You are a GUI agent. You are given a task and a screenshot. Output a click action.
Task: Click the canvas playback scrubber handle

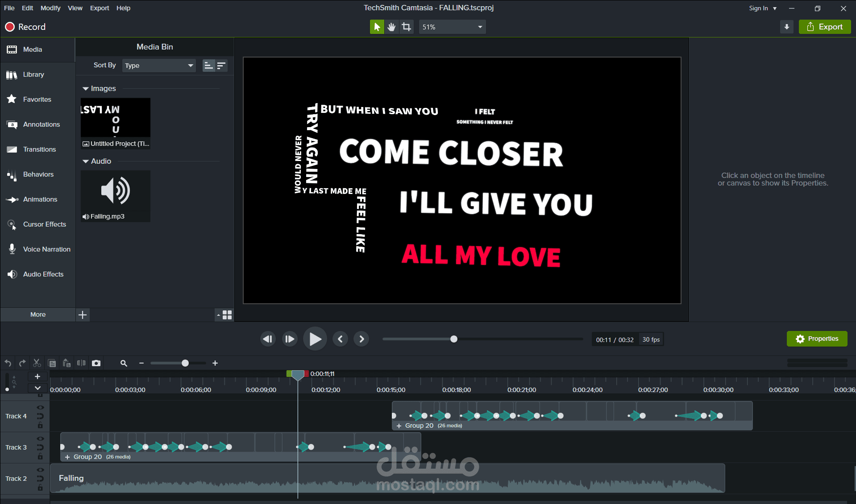(x=454, y=339)
